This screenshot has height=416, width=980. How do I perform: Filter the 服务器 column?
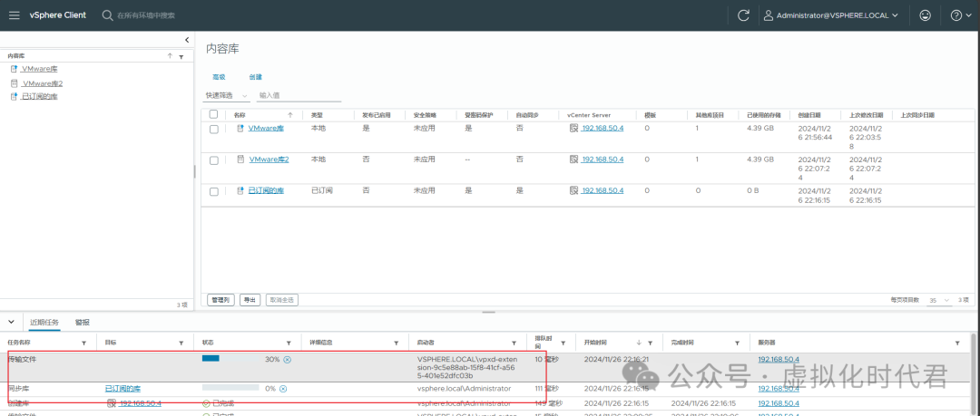[957, 343]
